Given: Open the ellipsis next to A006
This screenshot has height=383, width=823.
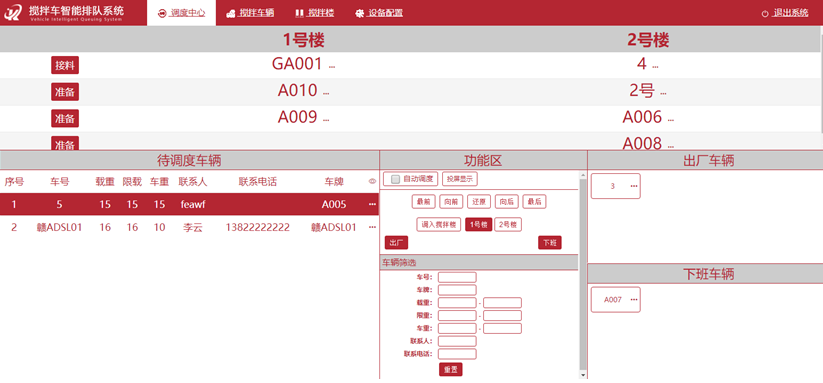Looking at the screenshot, I should click(x=670, y=121).
